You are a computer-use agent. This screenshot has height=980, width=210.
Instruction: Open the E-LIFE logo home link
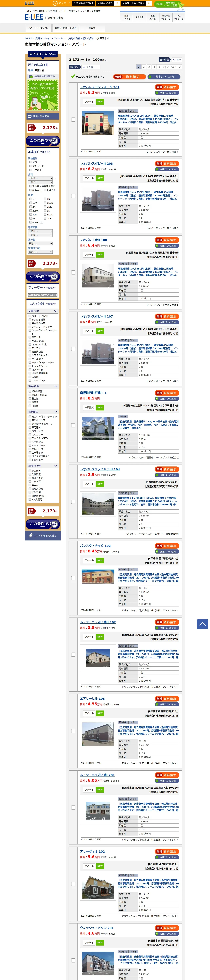[x=34, y=17]
